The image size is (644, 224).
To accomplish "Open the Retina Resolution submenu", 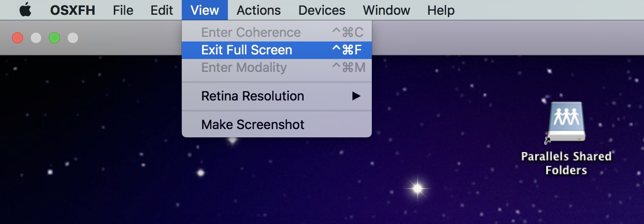I will click(277, 96).
